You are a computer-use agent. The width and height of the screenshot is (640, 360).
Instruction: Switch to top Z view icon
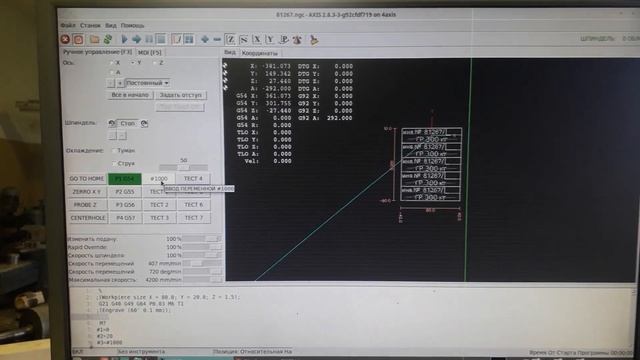(x=231, y=39)
